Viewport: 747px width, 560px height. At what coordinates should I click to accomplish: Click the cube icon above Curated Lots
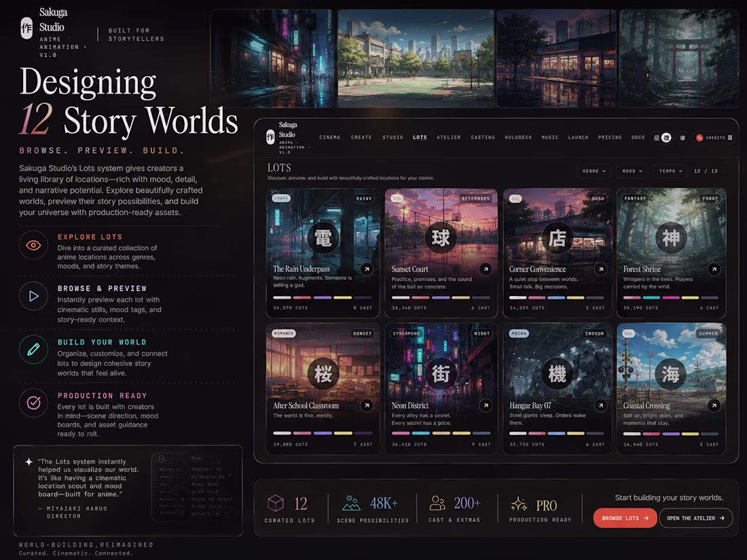[x=275, y=503]
